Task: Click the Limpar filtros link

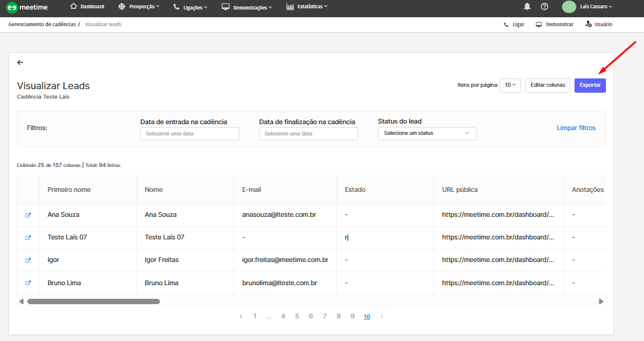Action: click(x=576, y=128)
